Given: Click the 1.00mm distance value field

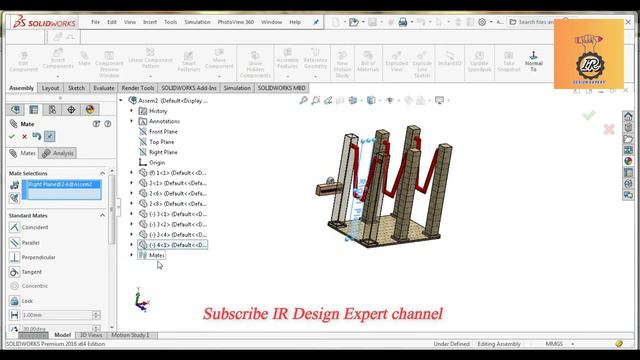Looking at the screenshot, I should pos(57,315).
